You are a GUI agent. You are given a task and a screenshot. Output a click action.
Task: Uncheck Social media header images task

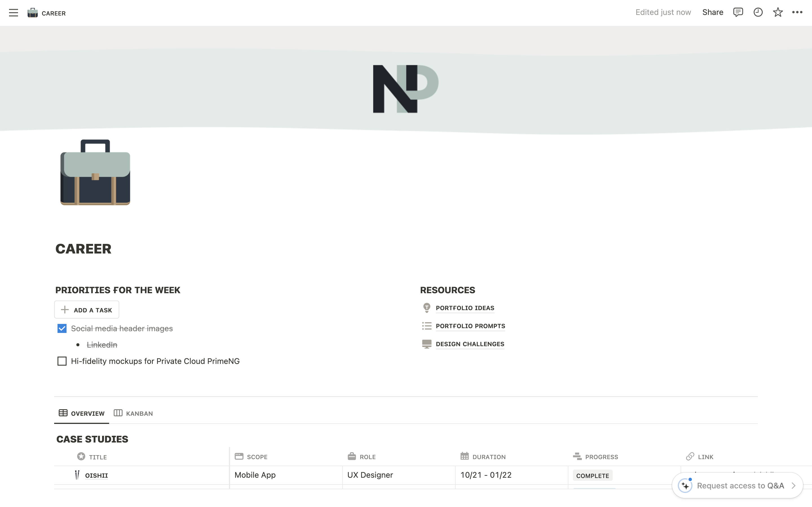62,328
